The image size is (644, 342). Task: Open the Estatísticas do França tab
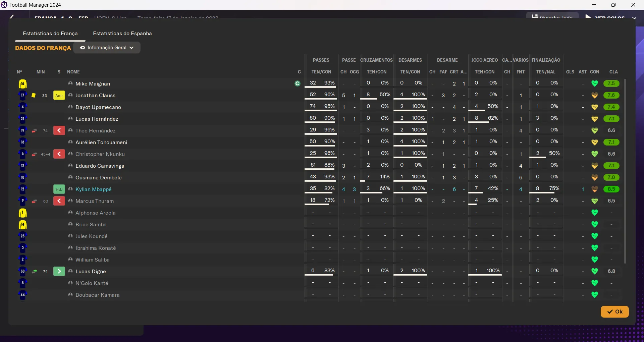50,34
